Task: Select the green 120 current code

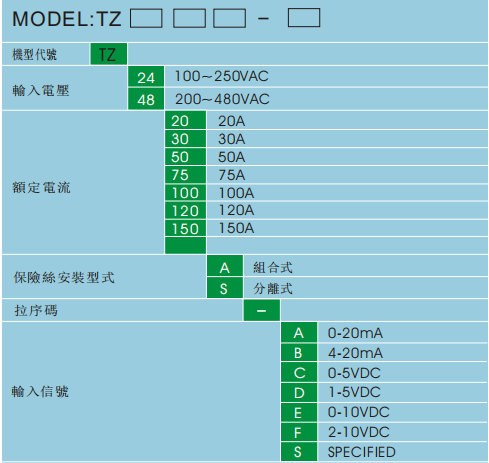Action: tap(185, 210)
